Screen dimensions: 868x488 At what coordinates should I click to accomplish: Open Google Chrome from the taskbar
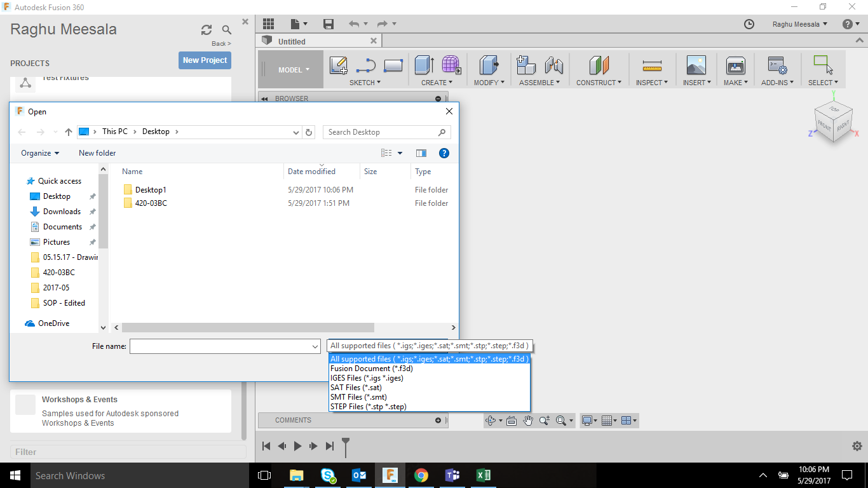(x=421, y=475)
